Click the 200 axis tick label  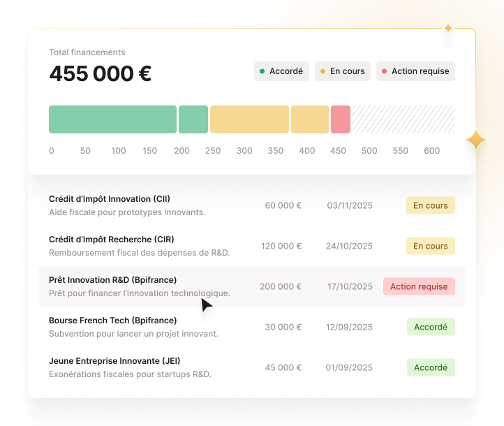click(x=181, y=151)
